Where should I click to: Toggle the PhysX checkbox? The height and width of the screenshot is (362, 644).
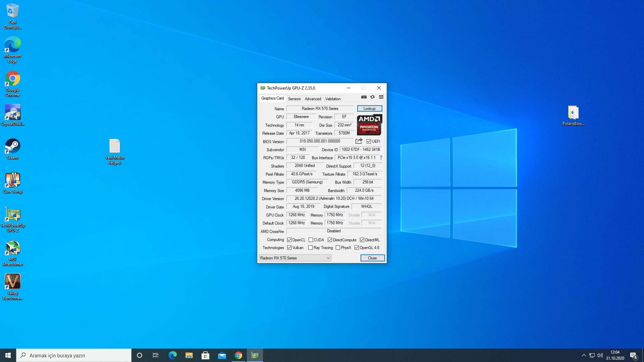(338, 248)
